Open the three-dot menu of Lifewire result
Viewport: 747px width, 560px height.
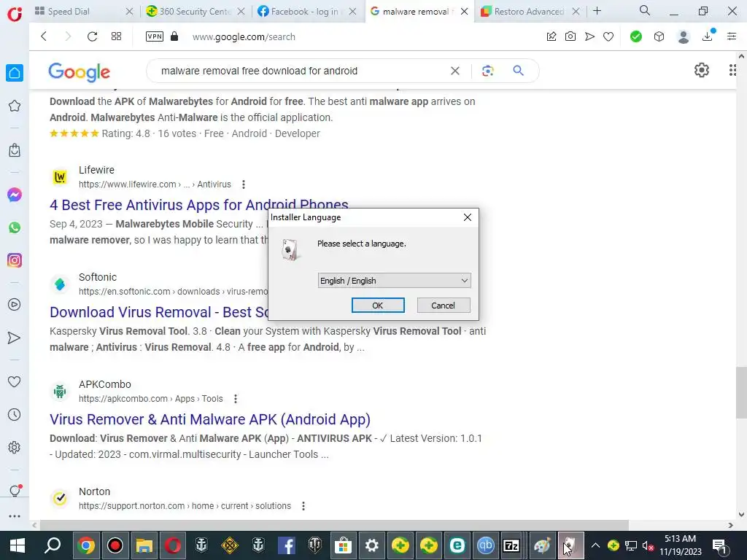pos(244,184)
